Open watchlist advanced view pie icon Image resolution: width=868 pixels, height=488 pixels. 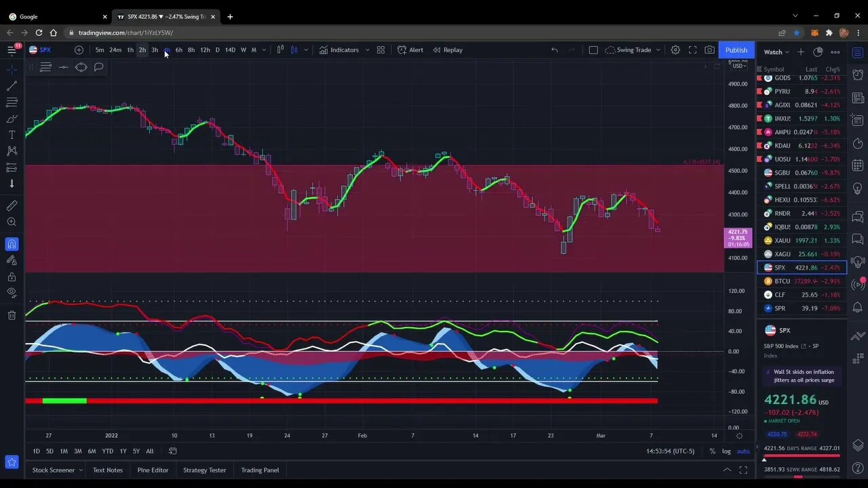[818, 52]
